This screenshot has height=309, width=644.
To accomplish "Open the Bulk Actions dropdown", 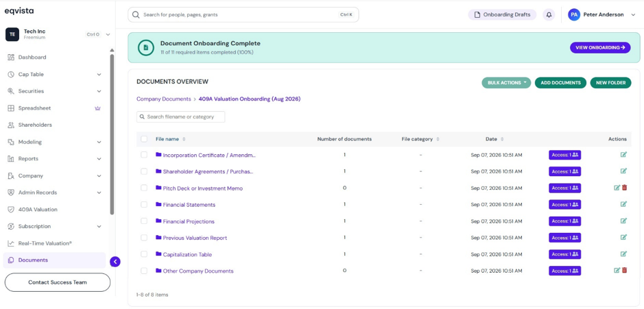I will [x=506, y=83].
